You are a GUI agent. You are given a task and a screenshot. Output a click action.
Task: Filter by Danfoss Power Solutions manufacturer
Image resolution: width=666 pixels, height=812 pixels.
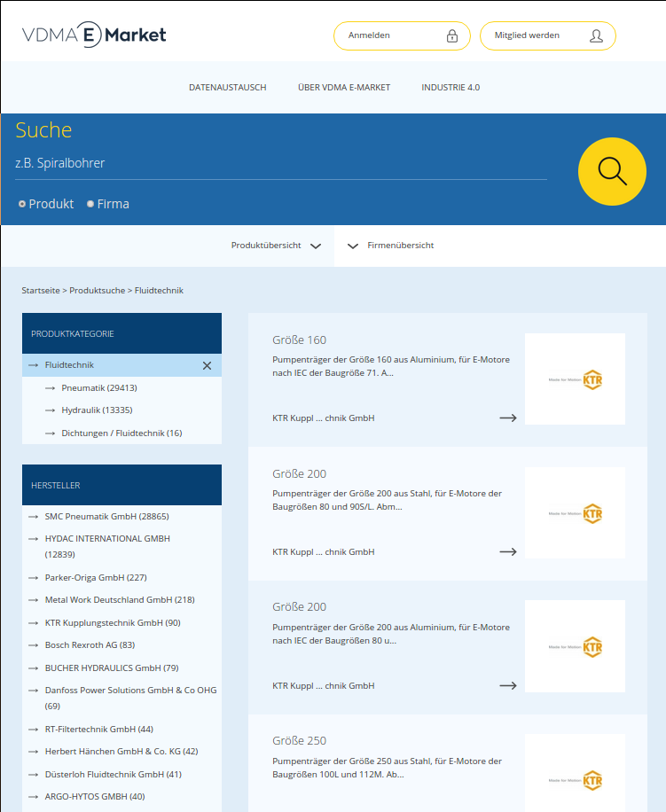130,698
